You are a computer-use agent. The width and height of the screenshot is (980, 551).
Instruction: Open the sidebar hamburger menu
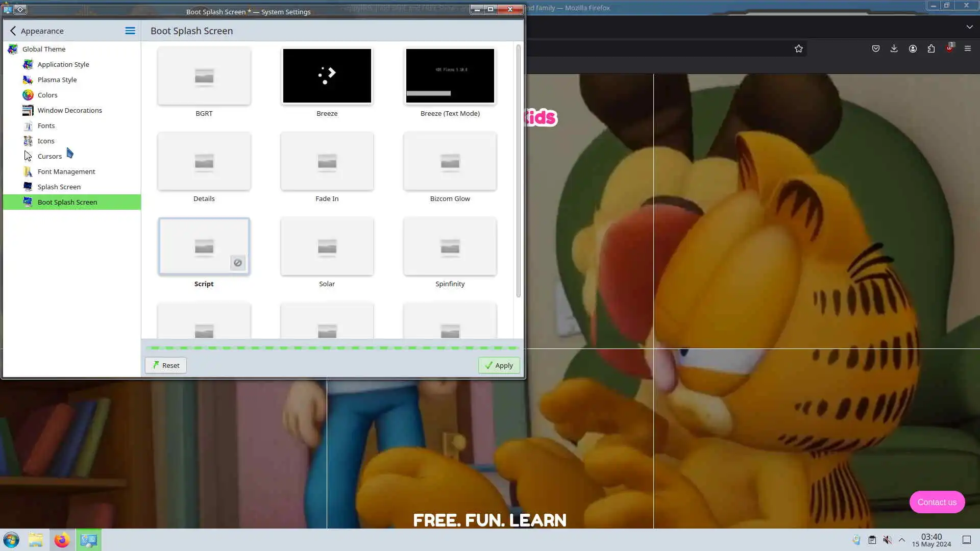point(130,31)
